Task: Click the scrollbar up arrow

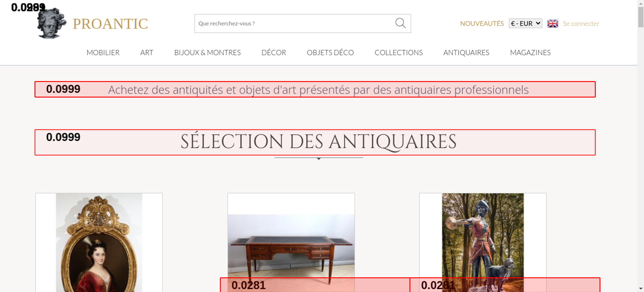Action: coord(640,3)
